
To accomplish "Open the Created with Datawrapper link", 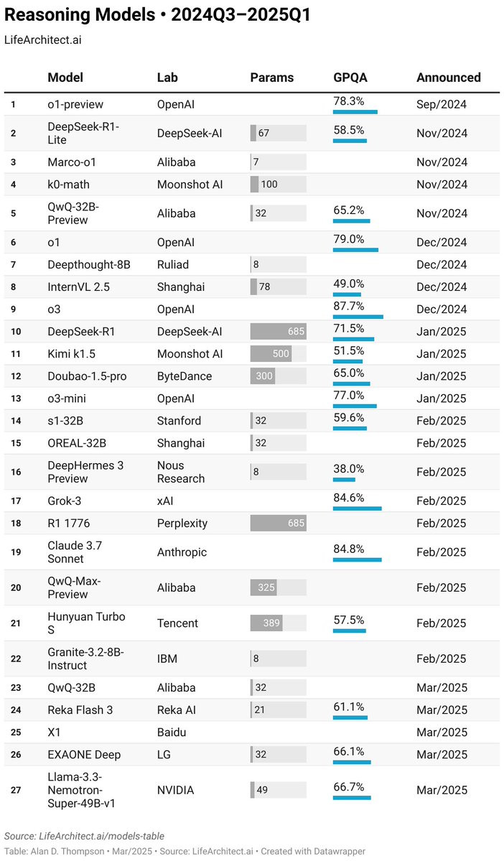I will click(313, 851).
